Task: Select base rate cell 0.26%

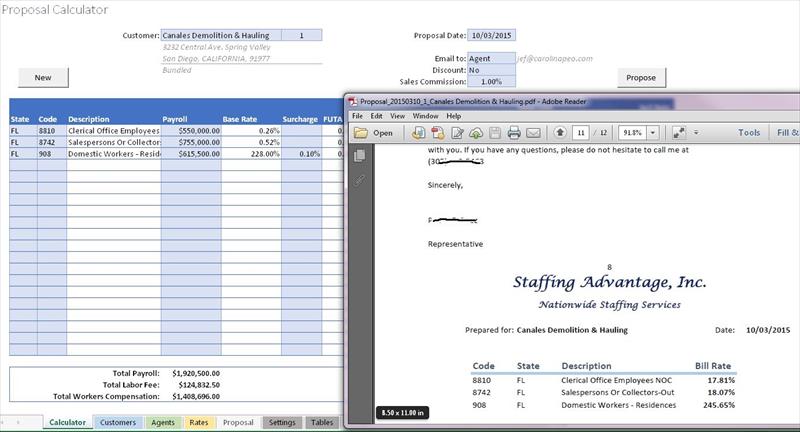Action: (x=251, y=131)
